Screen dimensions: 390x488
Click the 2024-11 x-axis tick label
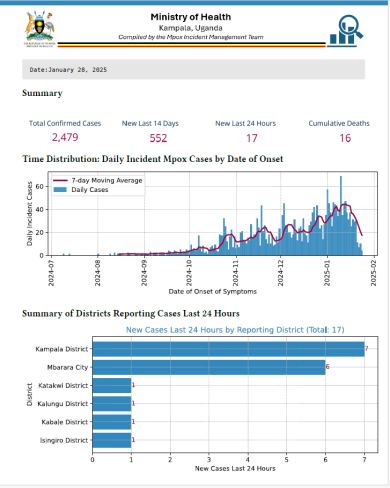click(236, 273)
